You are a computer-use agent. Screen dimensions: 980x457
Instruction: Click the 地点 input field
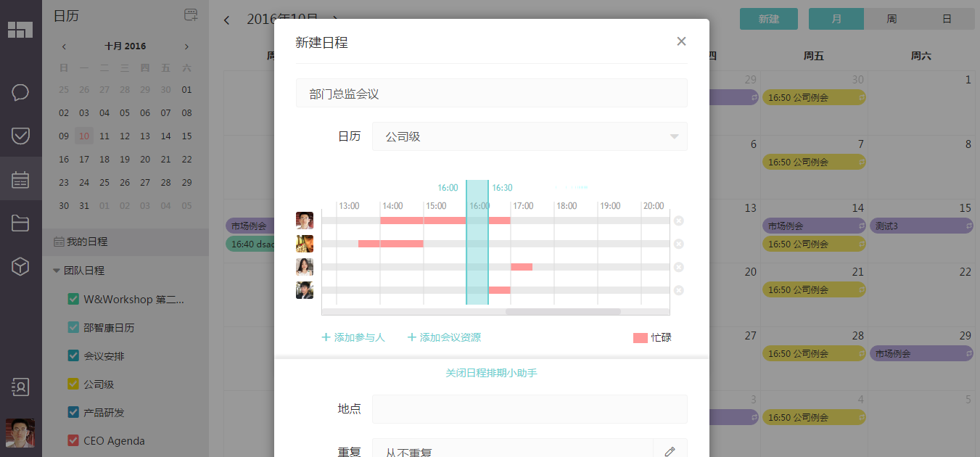[530, 409]
